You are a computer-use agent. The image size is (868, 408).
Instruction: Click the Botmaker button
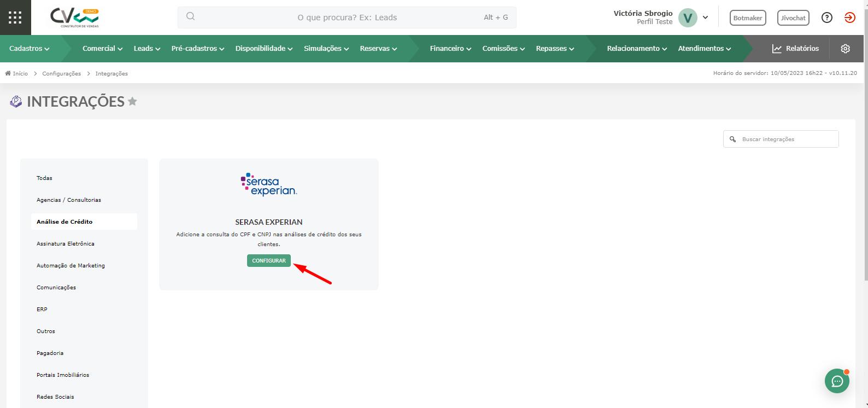pyautogui.click(x=748, y=18)
